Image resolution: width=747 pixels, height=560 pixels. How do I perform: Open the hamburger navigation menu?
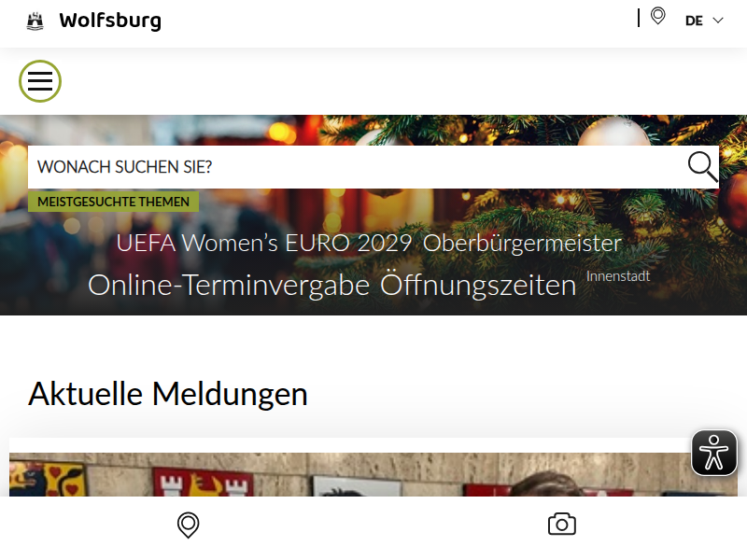[x=40, y=81]
